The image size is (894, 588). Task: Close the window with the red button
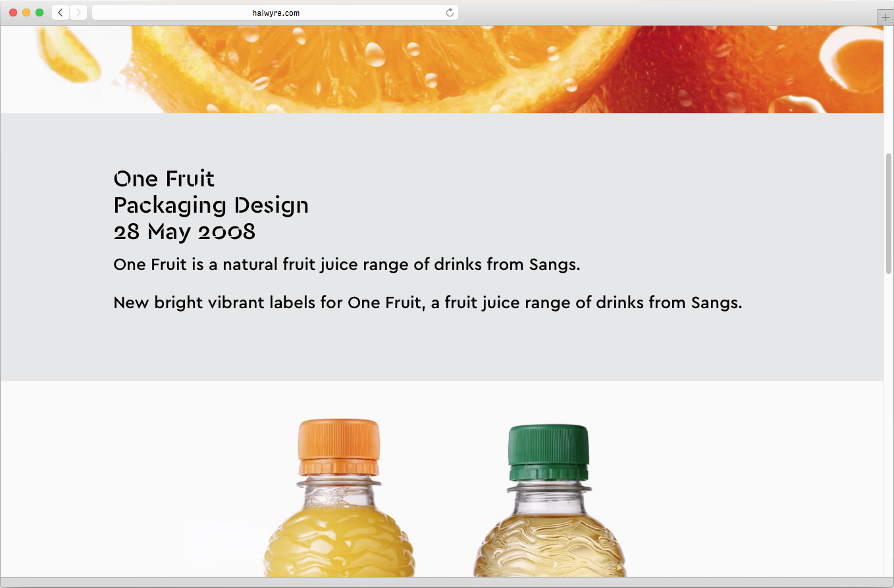13,13
